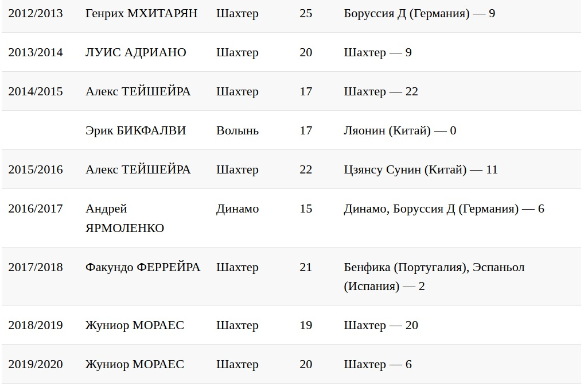
Task: Select the Андрей ЯРМОЛЕНКО name cell
Action: click(x=125, y=218)
